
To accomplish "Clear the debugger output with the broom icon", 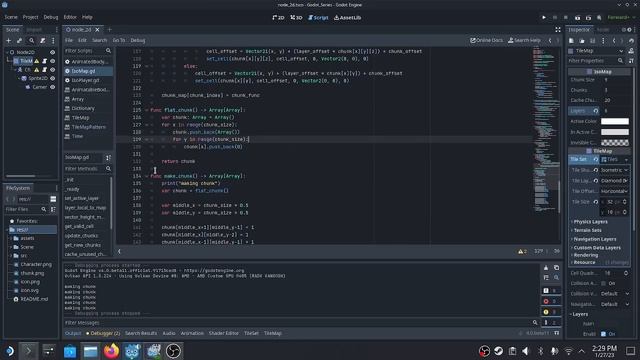I will pos(546,268).
